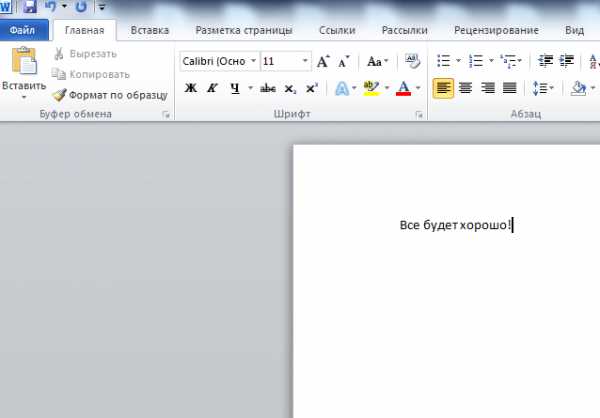Pick the red font color swatch
Screen dimensions: 600x418
[x=404, y=89]
